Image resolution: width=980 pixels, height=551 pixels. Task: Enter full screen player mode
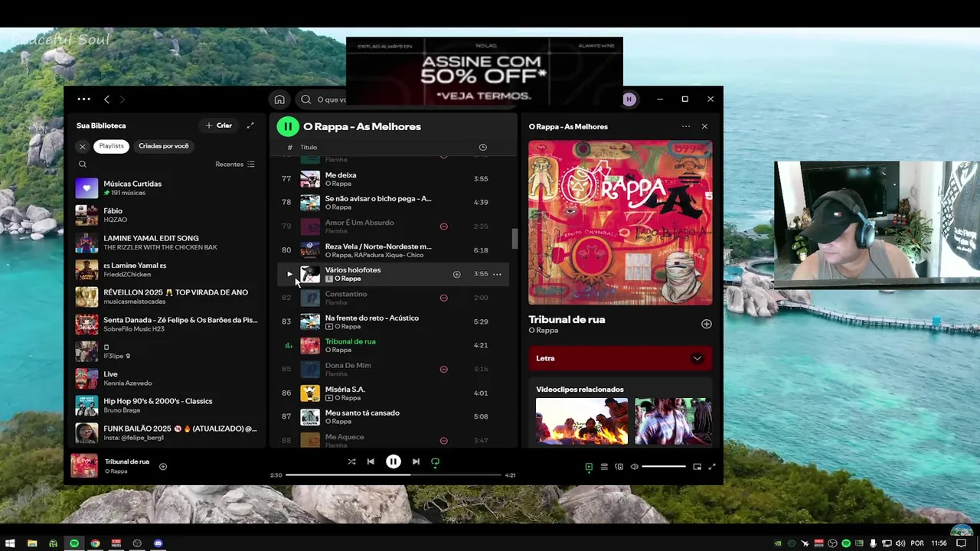[x=711, y=467]
